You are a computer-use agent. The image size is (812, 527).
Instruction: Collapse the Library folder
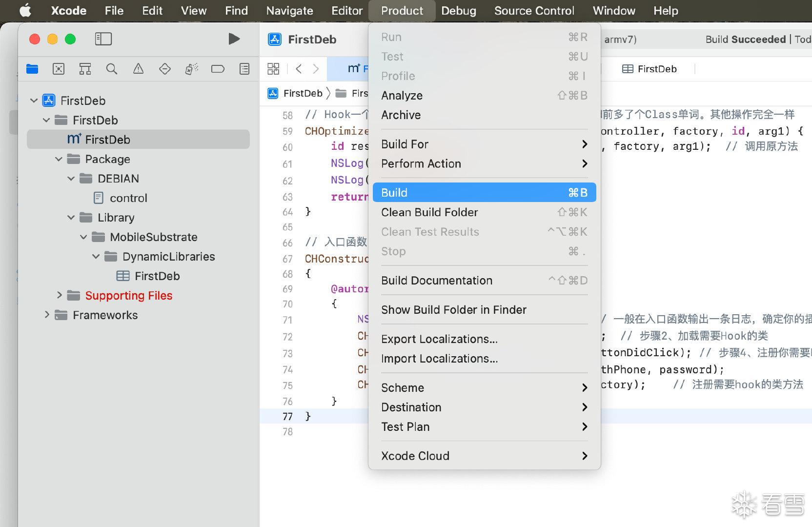pyautogui.click(x=71, y=218)
